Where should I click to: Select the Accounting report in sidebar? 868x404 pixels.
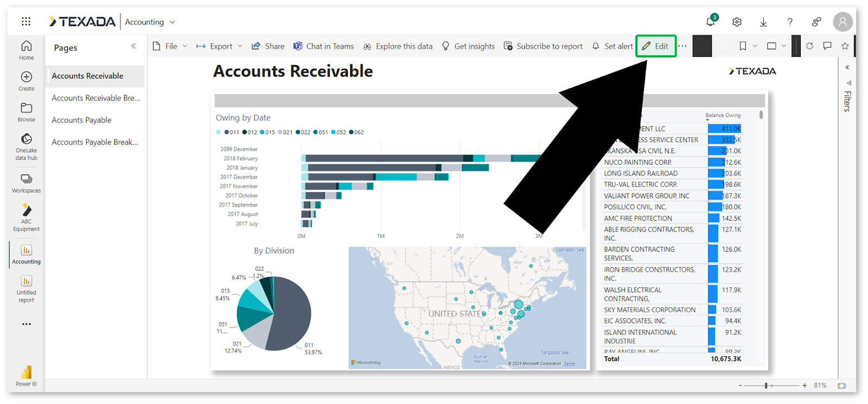point(26,254)
